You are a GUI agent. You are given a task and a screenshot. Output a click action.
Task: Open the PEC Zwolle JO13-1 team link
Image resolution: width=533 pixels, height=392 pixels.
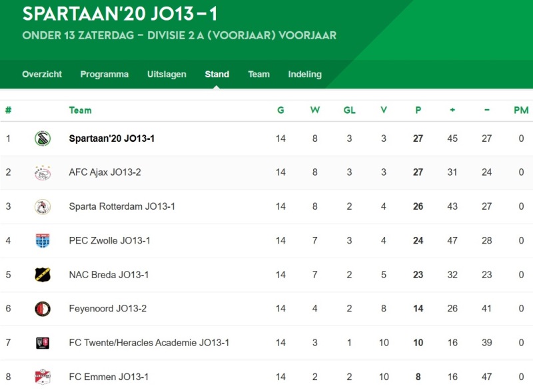(109, 240)
